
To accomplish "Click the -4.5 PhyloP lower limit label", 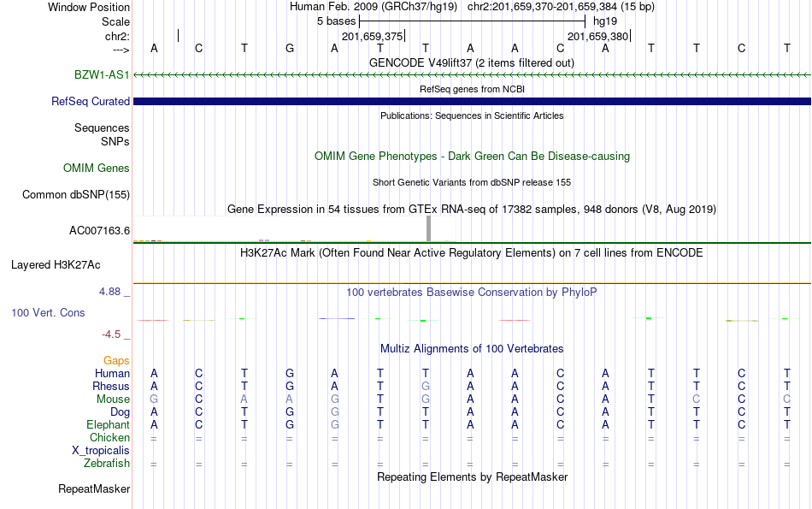I will click(111, 334).
